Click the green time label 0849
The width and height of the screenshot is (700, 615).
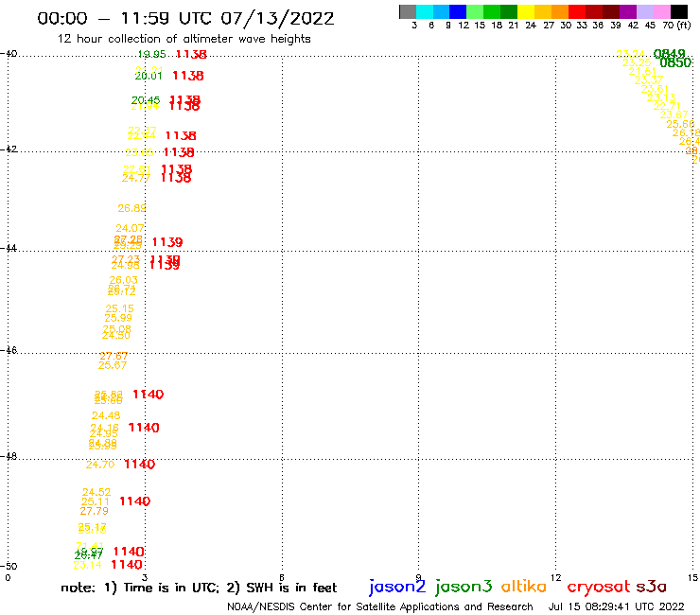click(669, 54)
